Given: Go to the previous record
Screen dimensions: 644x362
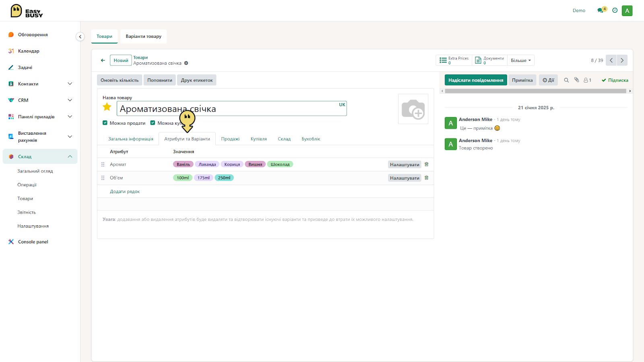Looking at the screenshot, I should click(611, 60).
